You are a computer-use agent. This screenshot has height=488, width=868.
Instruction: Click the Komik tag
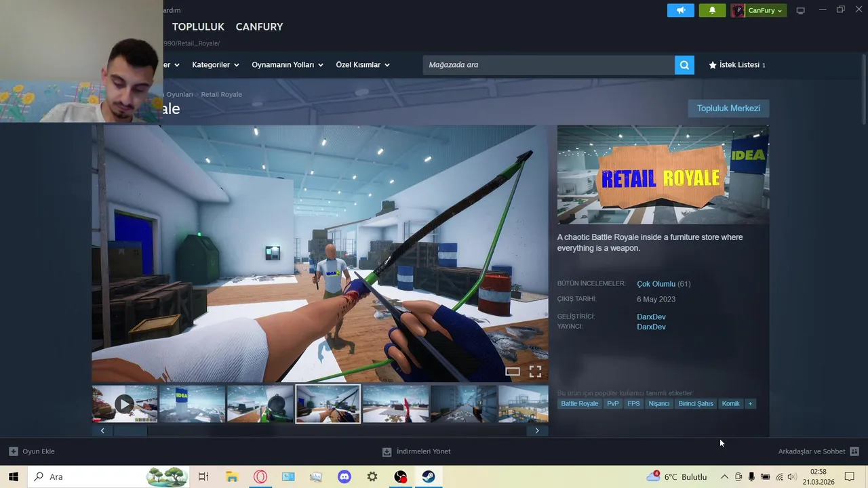coord(731,404)
